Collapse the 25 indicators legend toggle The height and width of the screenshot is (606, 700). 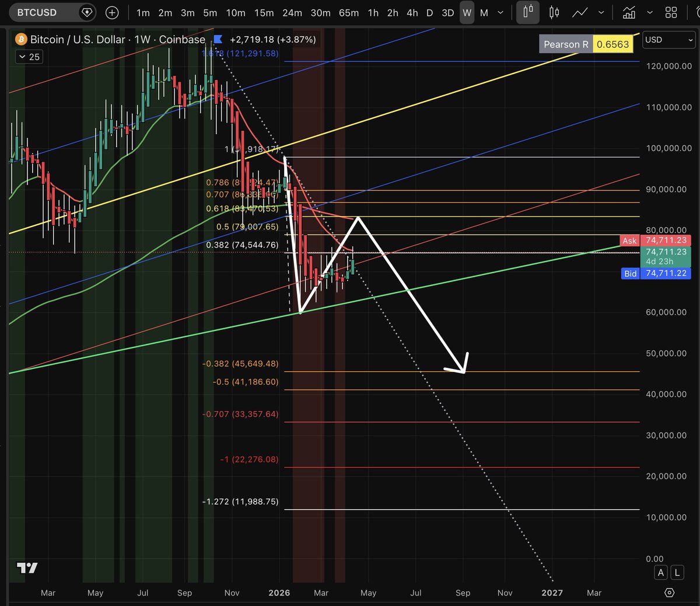pos(29,57)
